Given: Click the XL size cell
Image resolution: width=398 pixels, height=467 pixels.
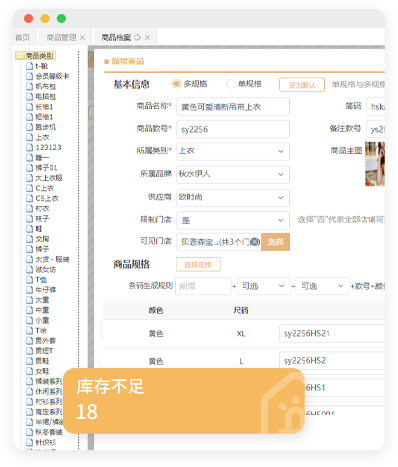Looking at the screenshot, I should tap(241, 334).
